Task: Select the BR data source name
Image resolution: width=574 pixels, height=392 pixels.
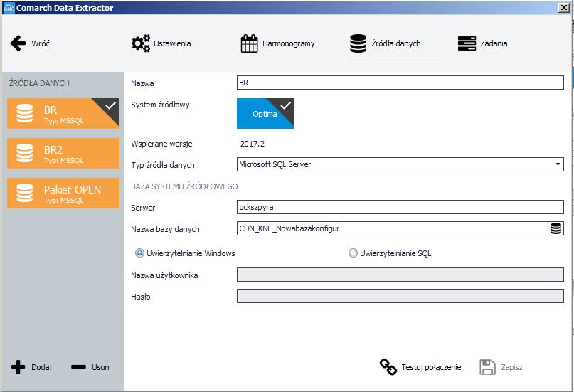Action: tap(51, 110)
